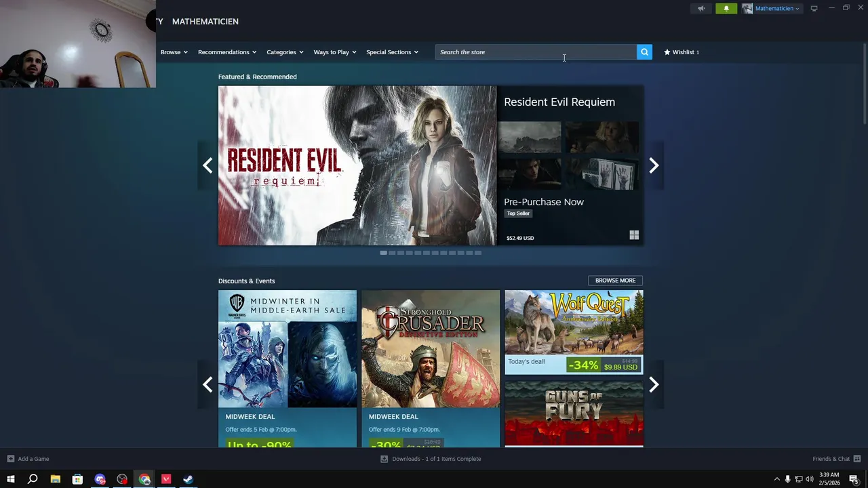
Task: Open taskbar search magnifier
Action: [x=33, y=479]
